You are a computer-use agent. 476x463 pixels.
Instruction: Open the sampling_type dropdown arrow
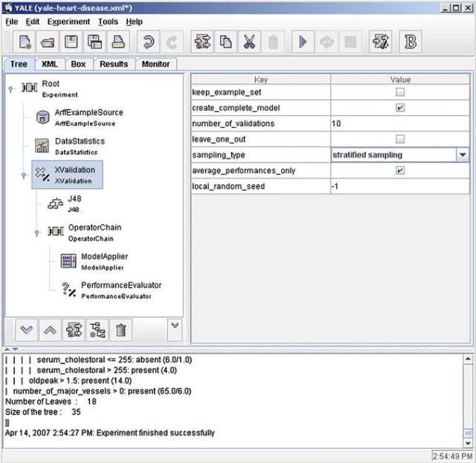(463, 155)
